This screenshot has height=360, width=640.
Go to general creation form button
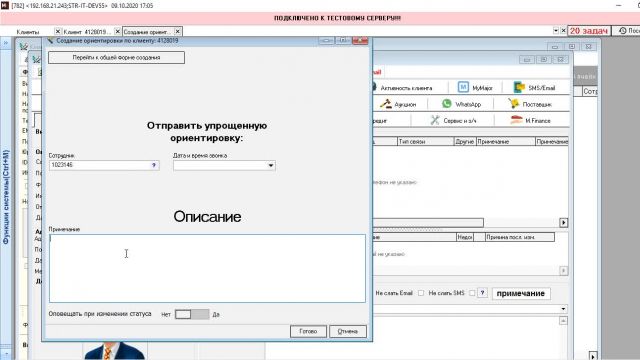point(116,58)
